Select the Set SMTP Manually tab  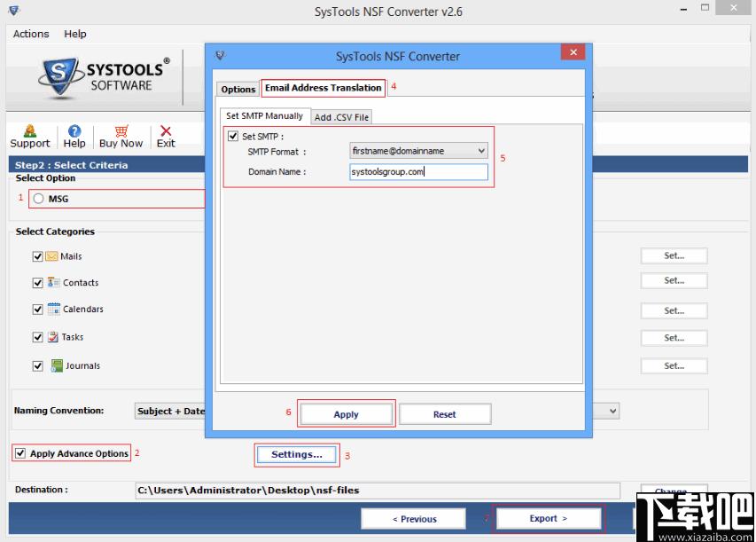265,116
